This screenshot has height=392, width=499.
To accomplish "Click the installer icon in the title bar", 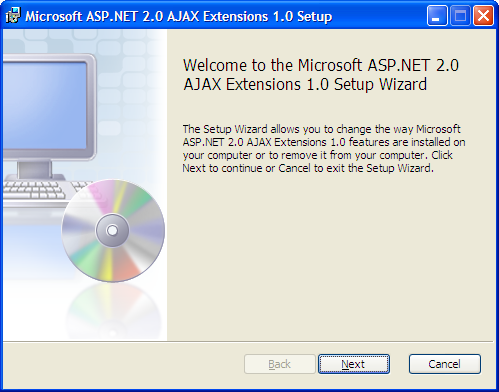I will pos(13,16).
